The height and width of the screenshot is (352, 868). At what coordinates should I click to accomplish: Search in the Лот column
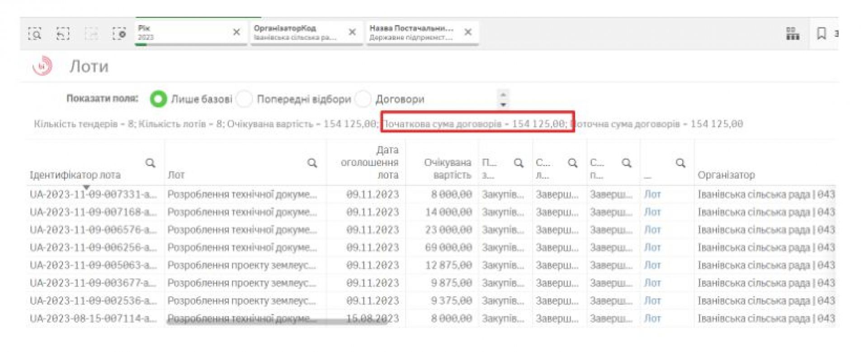(312, 163)
